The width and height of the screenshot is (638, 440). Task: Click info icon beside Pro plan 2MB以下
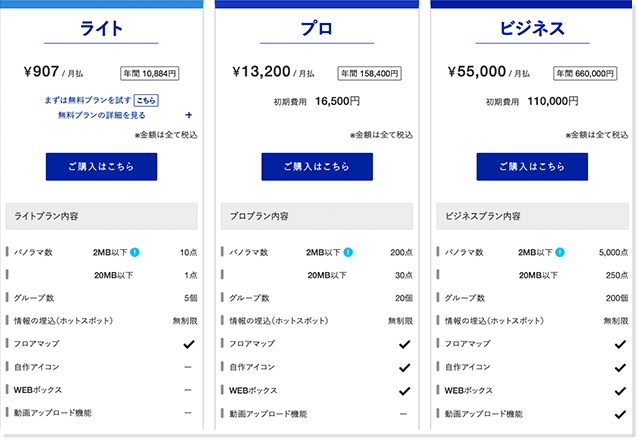pos(348,252)
